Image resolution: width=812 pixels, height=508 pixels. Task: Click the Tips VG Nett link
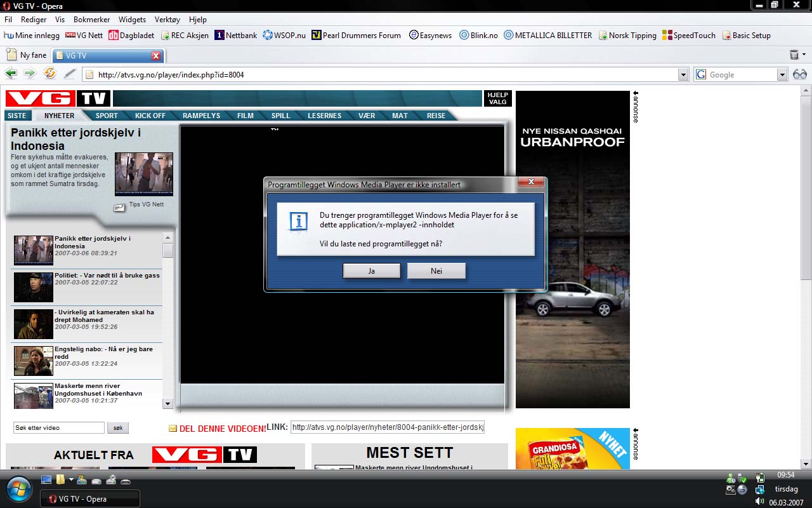pos(147,204)
